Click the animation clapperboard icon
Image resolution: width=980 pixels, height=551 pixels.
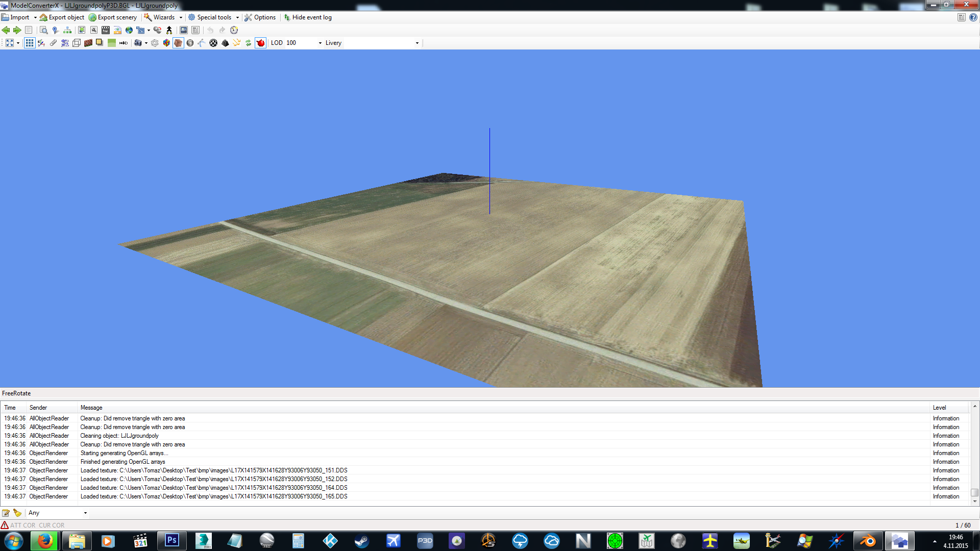106,30
